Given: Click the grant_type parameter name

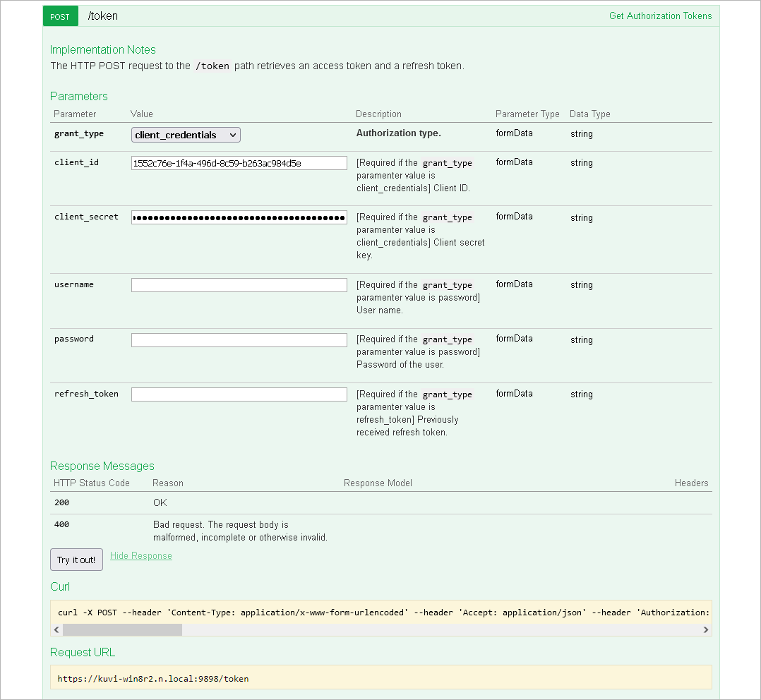Looking at the screenshot, I should (x=78, y=134).
